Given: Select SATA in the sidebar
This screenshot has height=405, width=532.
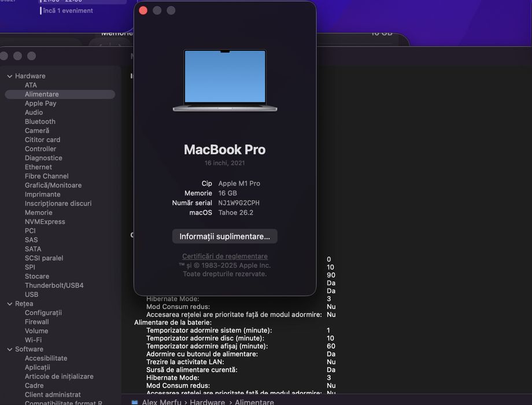Looking at the screenshot, I should click(33, 249).
